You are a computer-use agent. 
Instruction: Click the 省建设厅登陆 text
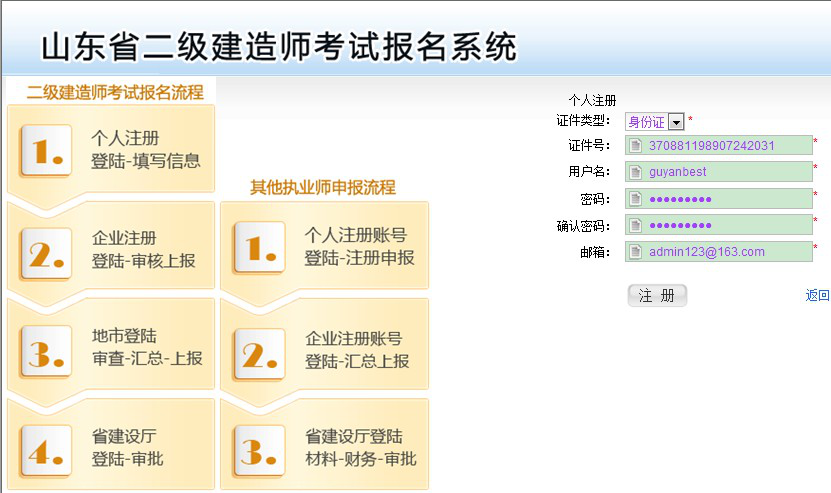click(354, 436)
